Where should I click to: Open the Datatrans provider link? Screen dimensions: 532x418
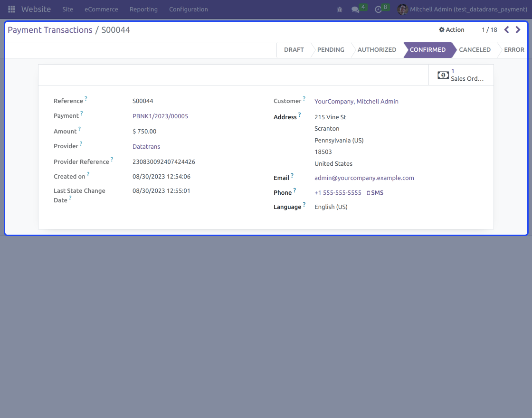[x=146, y=147]
